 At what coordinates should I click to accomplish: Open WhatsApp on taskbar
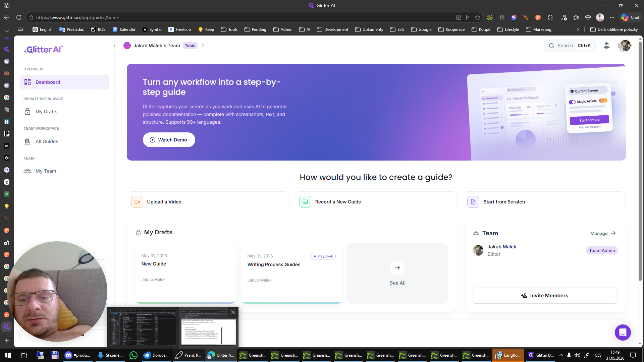[133, 355]
